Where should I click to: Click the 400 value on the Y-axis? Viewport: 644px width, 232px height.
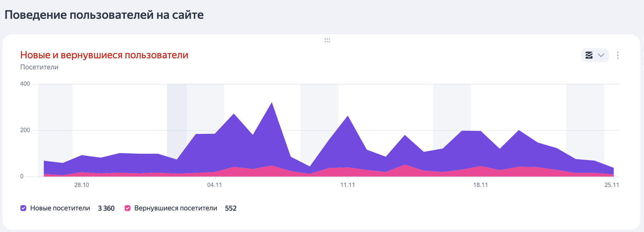(x=25, y=84)
